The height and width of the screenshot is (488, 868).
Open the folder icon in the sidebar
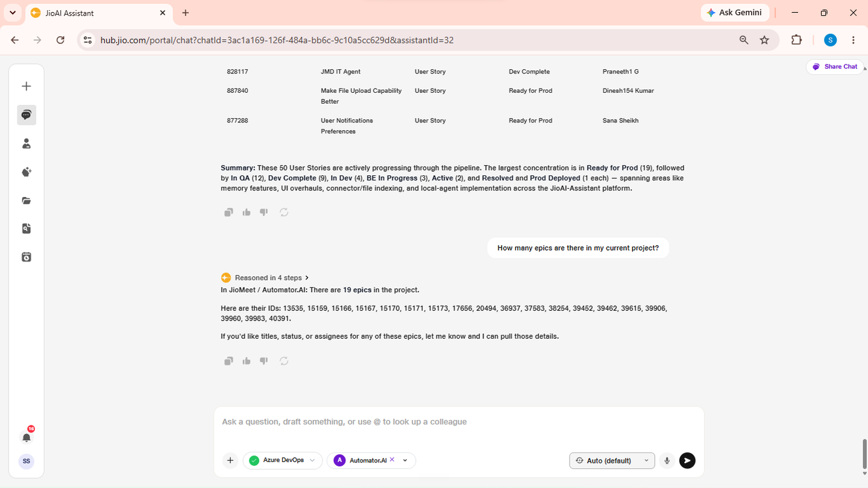[27, 201]
